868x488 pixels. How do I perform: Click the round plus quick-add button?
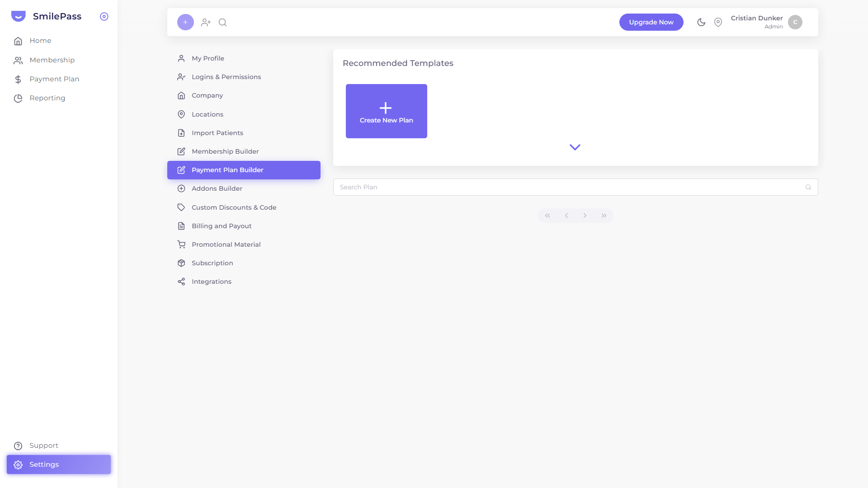click(x=185, y=22)
